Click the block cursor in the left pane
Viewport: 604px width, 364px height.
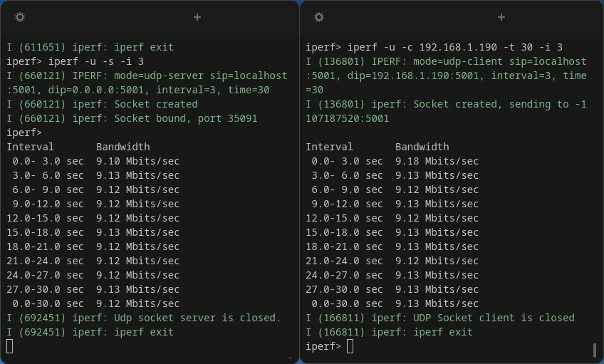[10, 346]
